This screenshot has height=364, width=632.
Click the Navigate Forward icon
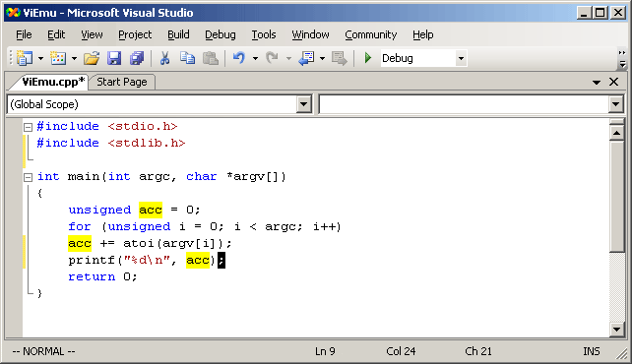point(340,58)
